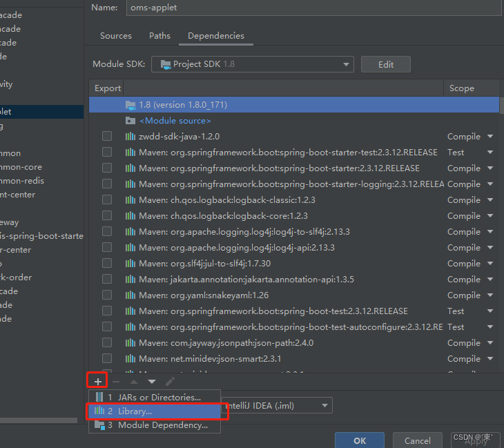Click the Edit SDK button
504x448 pixels.
386,64
